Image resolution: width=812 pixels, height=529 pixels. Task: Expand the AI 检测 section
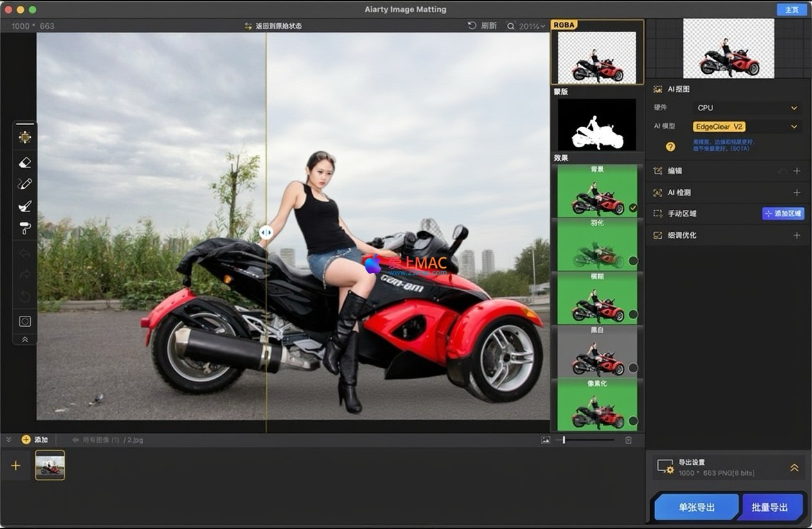point(797,193)
